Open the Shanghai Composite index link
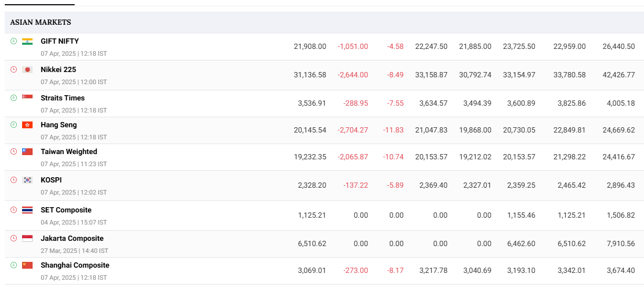The width and height of the screenshot is (644, 285). pos(75,265)
